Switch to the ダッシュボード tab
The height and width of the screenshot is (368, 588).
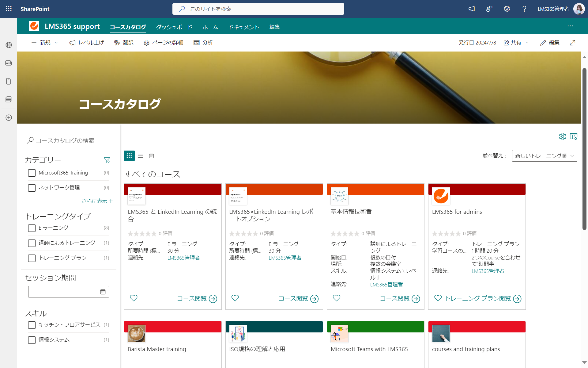pos(174,27)
